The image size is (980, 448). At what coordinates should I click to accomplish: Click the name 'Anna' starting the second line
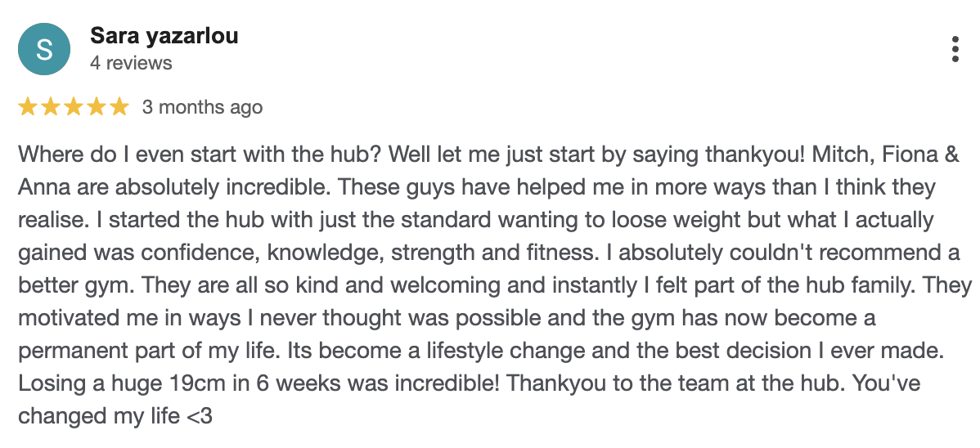pyautogui.click(x=43, y=187)
